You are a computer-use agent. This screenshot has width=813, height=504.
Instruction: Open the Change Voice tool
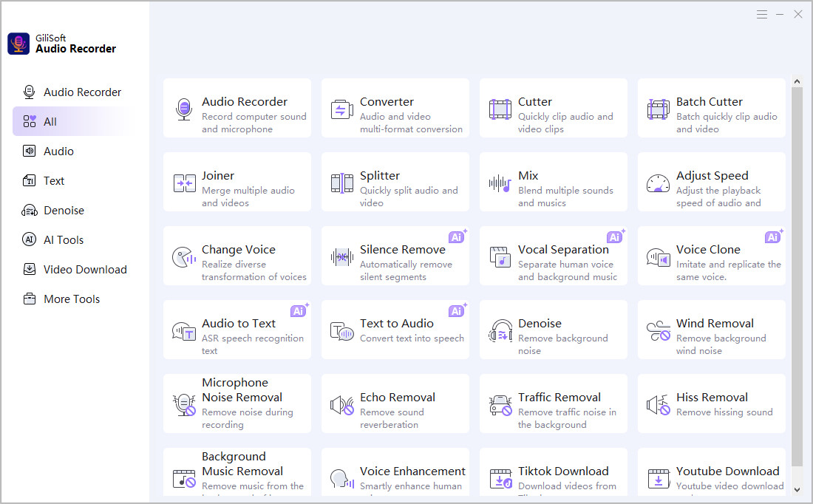[x=237, y=256]
